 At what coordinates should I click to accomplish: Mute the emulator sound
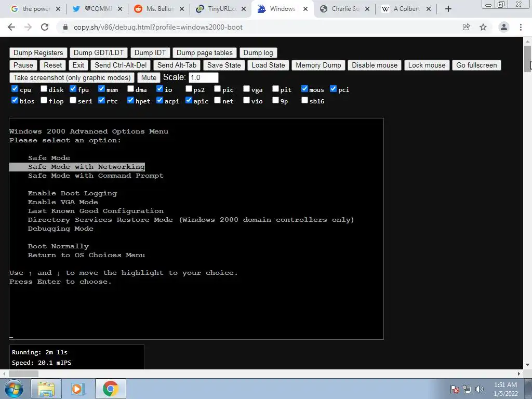(x=149, y=78)
